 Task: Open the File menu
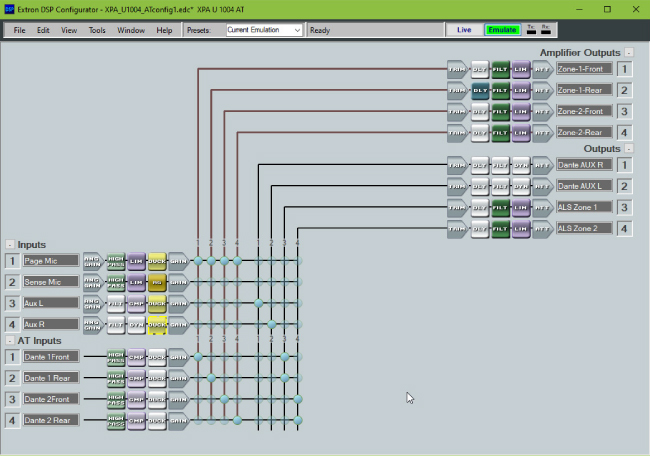[x=19, y=30]
